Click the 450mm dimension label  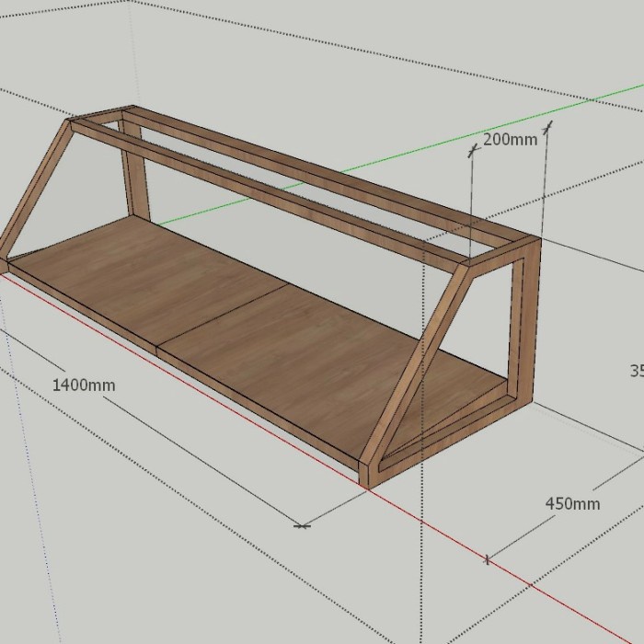click(572, 503)
